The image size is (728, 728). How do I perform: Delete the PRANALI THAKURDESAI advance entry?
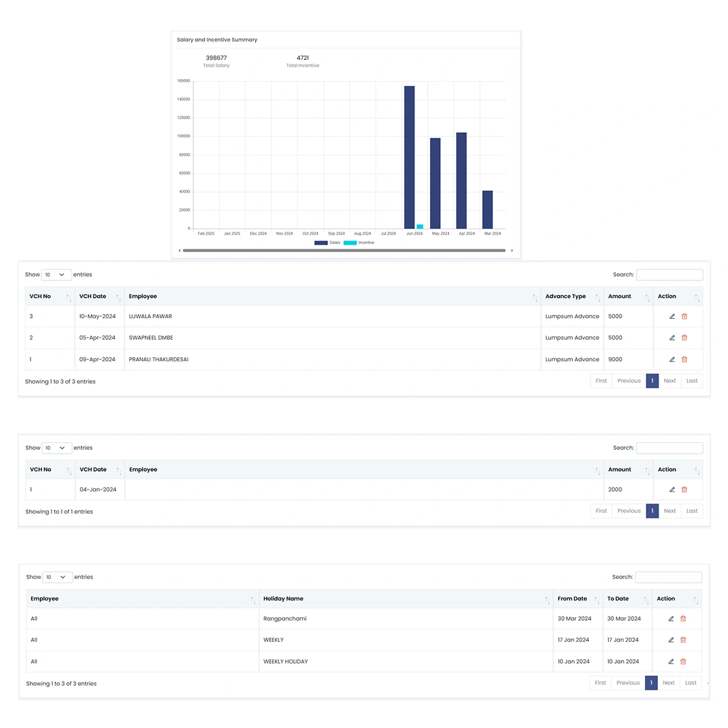tap(684, 359)
